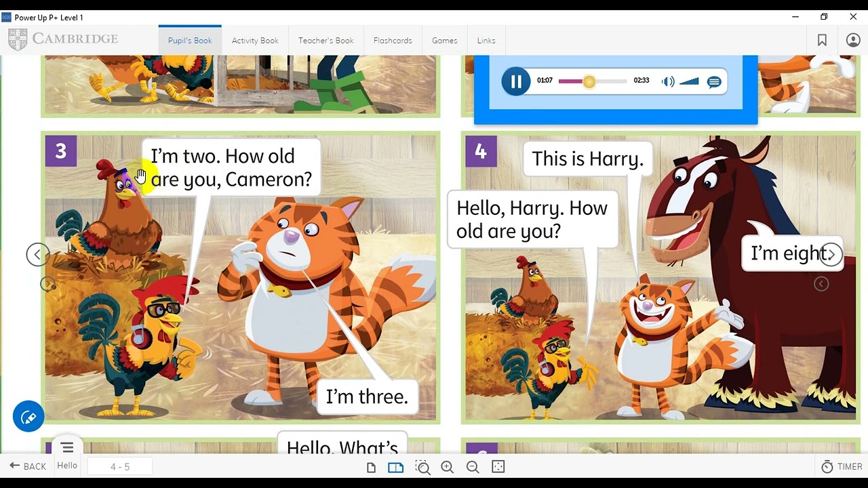
Task: Click the Hello unit label in bottom bar
Action: pyautogui.click(x=67, y=466)
